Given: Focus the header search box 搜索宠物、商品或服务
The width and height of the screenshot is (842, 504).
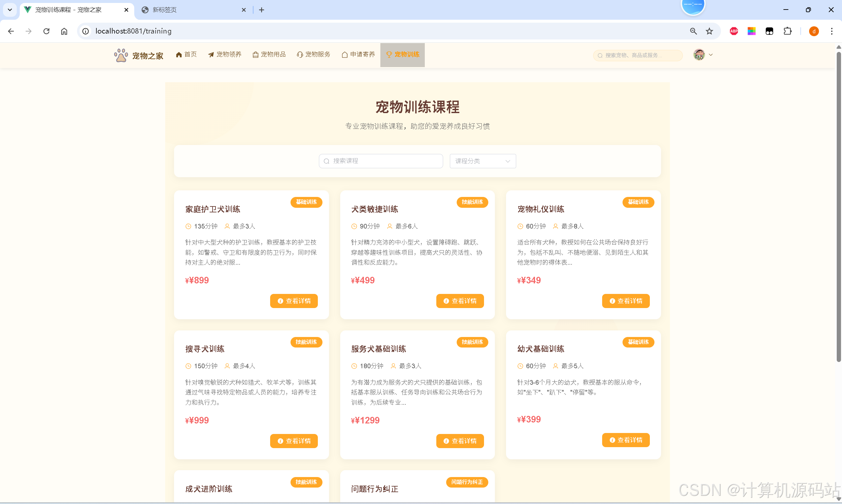Looking at the screenshot, I should coord(637,55).
